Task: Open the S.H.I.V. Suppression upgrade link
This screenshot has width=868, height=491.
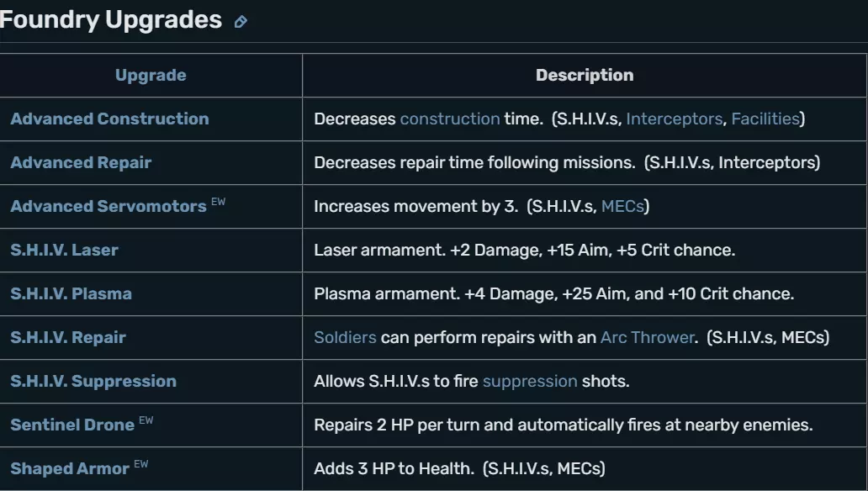Action: (x=93, y=382)
